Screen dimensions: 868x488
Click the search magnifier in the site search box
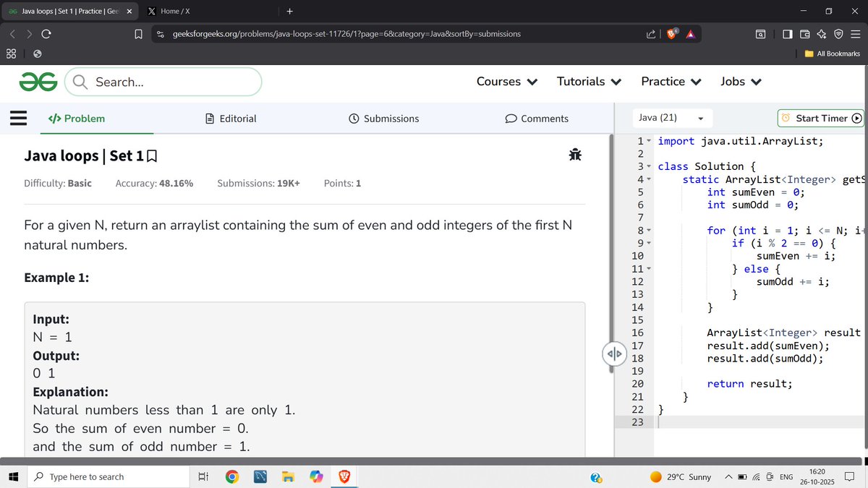(81, 82)
